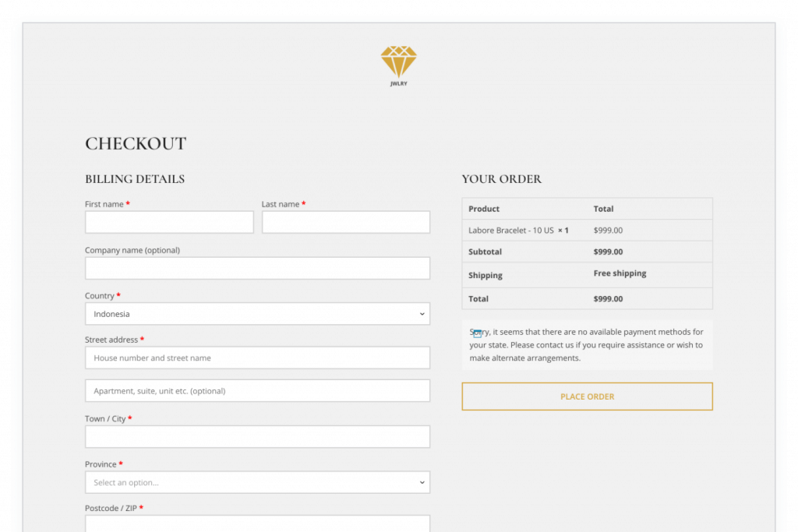Click the Checkout page heading
Image resolution: width=798 pixels, height=532 pixels.
coord(136,143)
